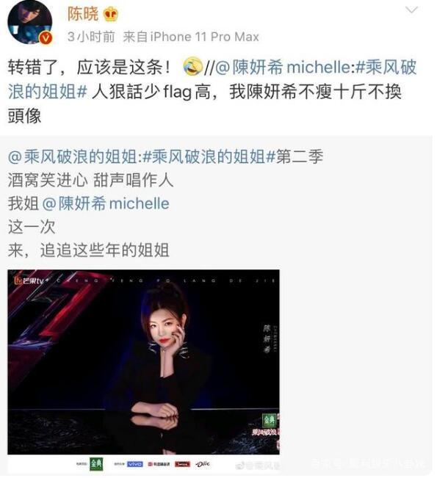Open username 陈晓 profile link
Screen dimensions: 448x478
click(83, 14)
